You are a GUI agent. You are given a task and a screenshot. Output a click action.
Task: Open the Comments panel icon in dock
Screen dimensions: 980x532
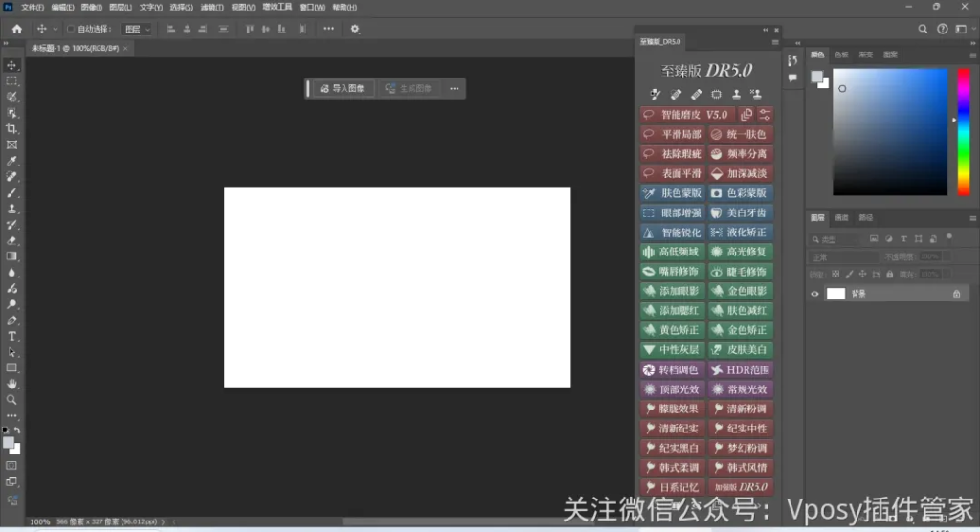tap(792, 78)
